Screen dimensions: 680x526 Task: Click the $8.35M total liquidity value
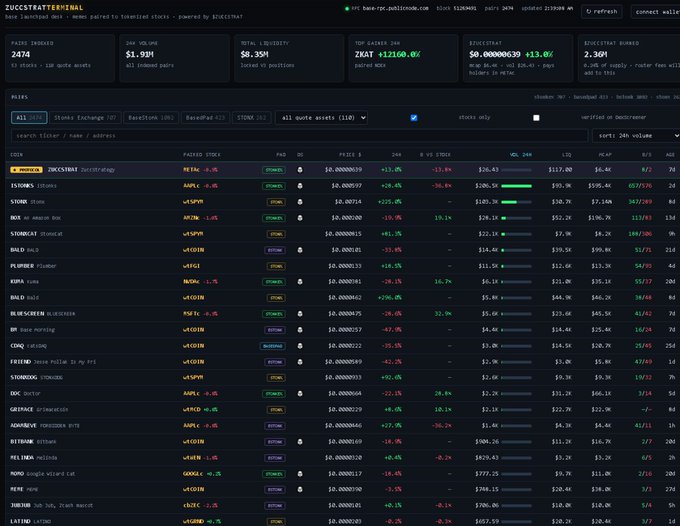point(254,55)
